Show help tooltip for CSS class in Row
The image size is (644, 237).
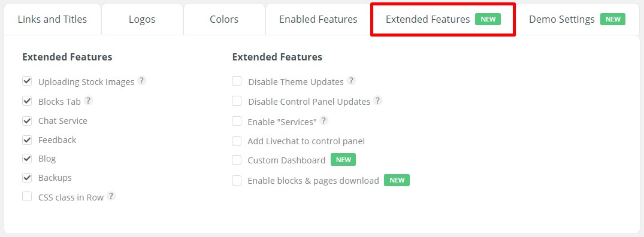(x=111, y=196)
